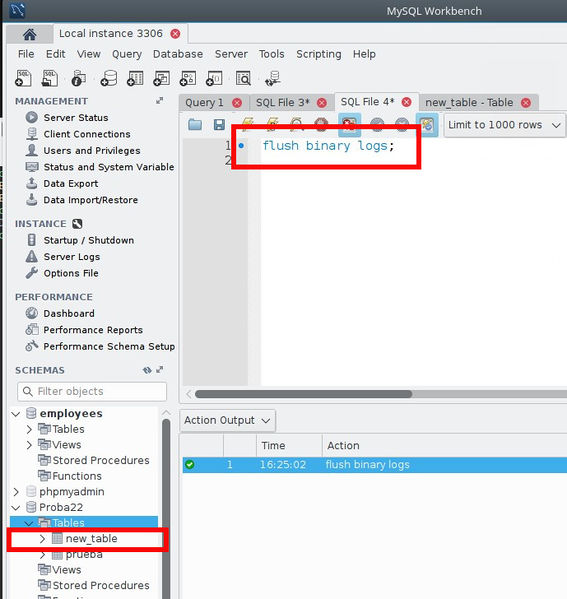Close the new_table - Table tab
The width and height of the screenshot is (567, 599).
[x=526, y=103]
